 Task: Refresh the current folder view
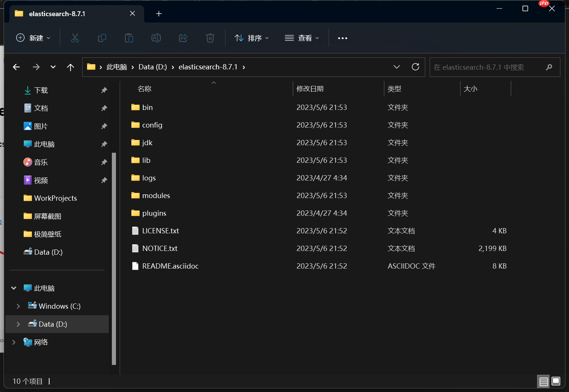point(415,67)
